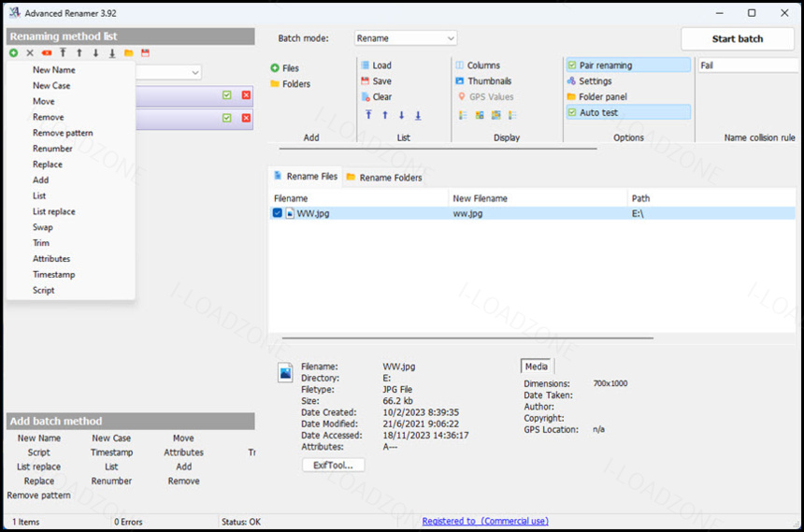
Task: Uncheck the WW.jpg file checkbox
Action: click(x=278, y=213)
